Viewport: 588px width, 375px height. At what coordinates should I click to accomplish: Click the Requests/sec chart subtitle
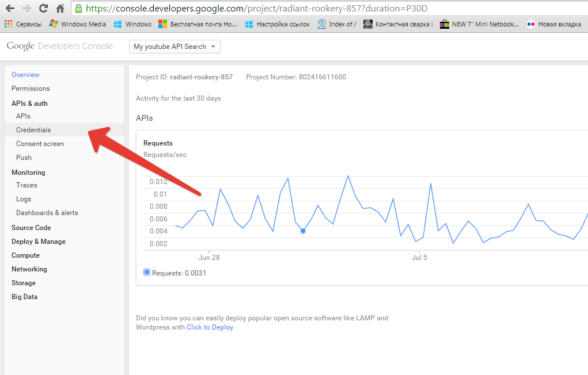(165, 155)
